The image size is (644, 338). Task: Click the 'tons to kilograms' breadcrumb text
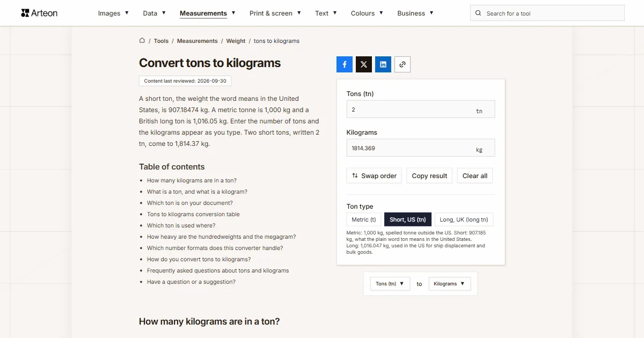276,41
